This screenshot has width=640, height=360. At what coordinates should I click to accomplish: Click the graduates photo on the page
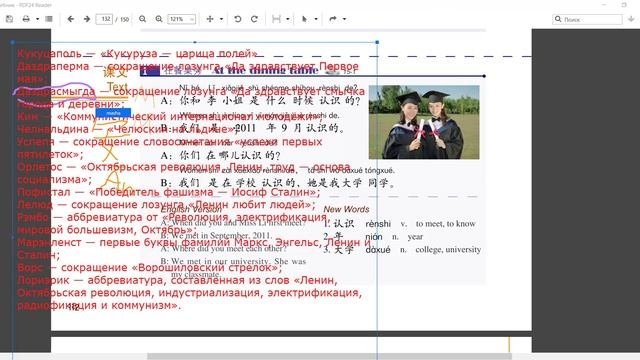pos(424,122)
